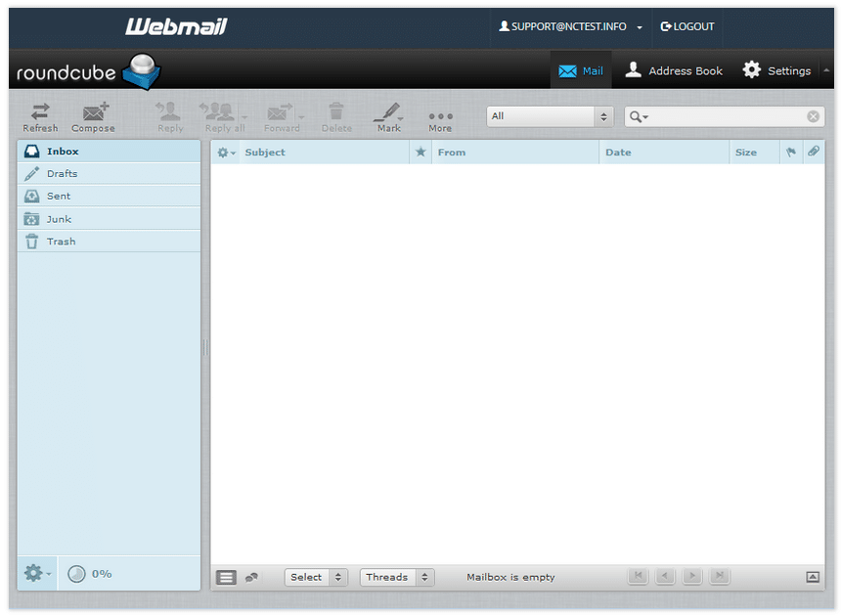Open the Trash folder
Image resolution: width=841 pixels, height=616 pixels.
pos(109,242)
